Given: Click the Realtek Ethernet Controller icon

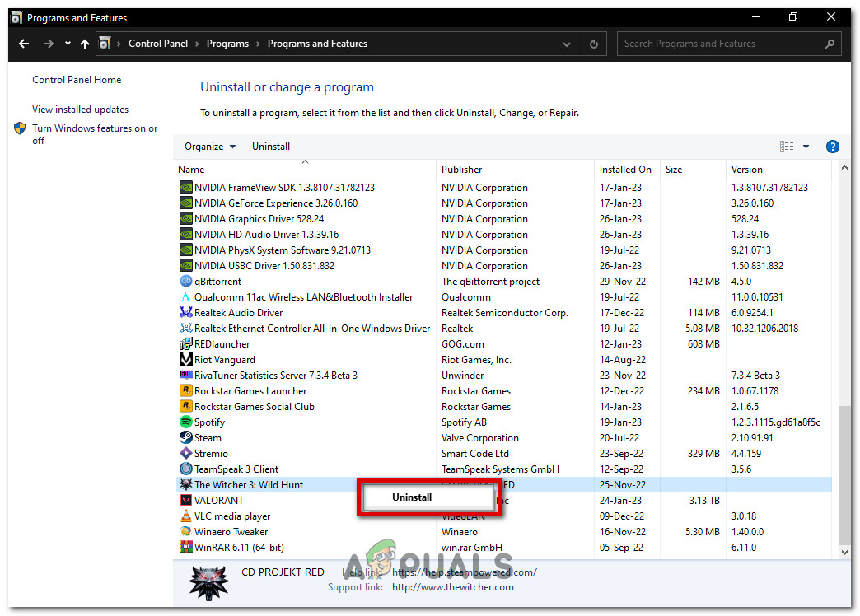Looking at the screenshot, I should tap(186, 328).
